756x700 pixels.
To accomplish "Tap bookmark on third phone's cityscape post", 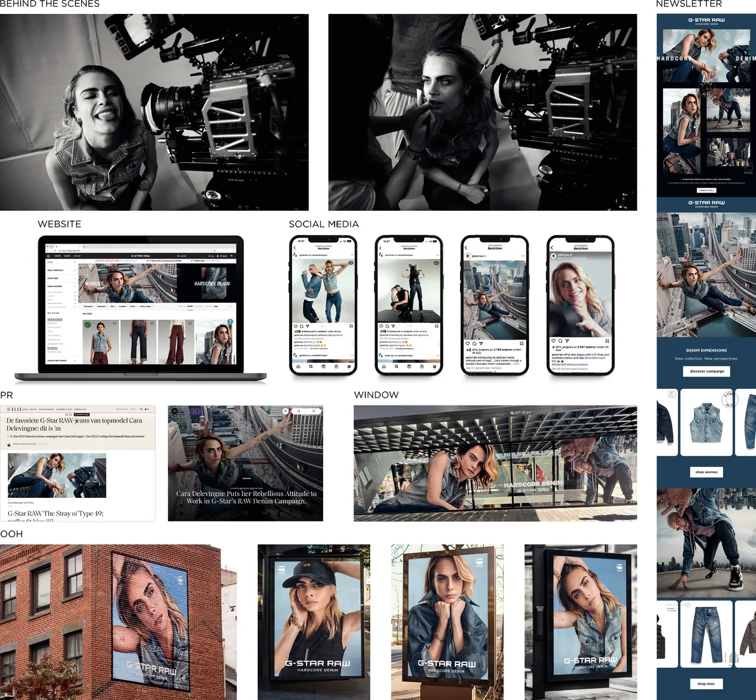I will point(522,343).
